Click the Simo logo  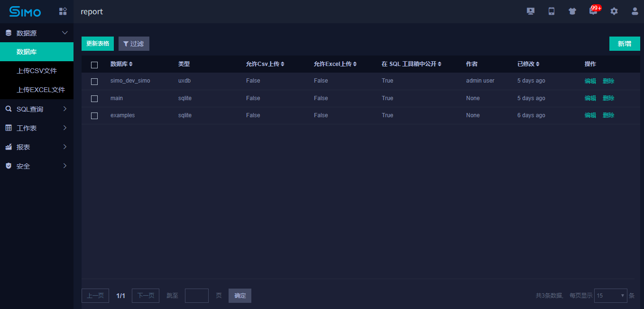(x=25, y=11)
